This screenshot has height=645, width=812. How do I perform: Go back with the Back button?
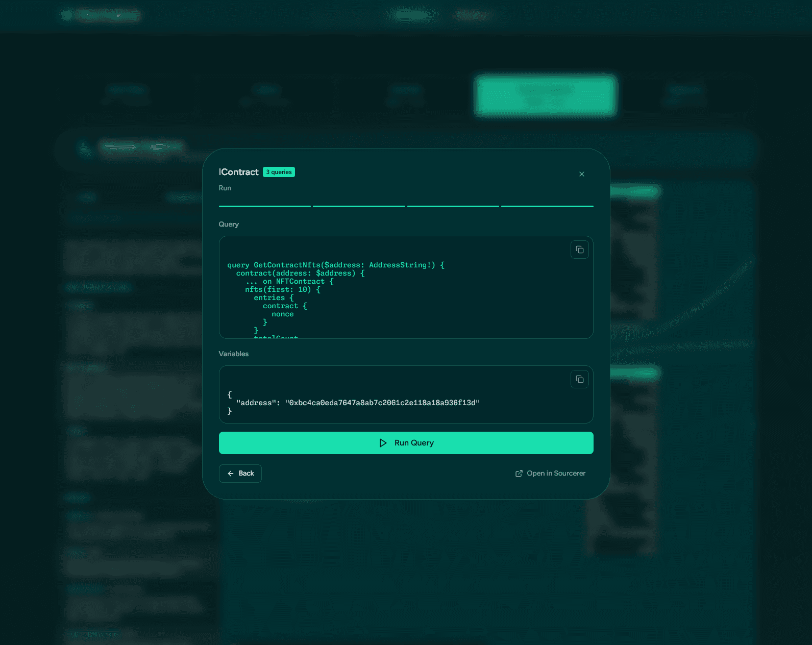pos(240,474)
